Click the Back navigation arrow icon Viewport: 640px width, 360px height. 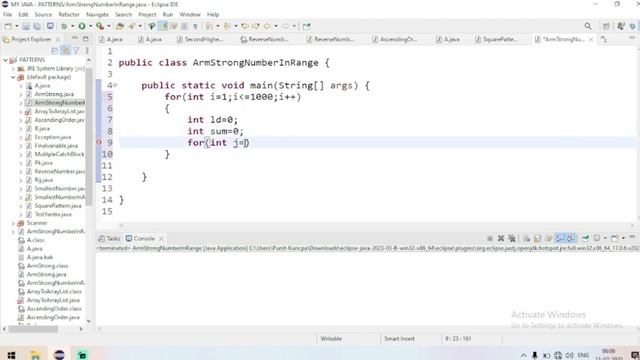267,26
